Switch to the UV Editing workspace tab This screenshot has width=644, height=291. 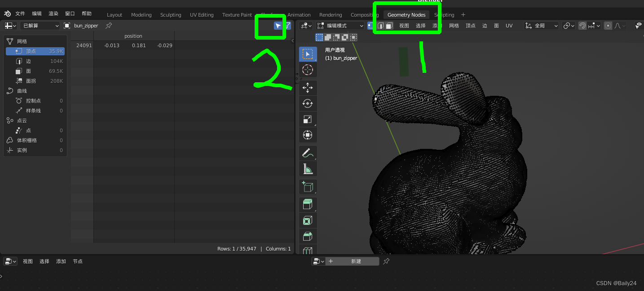pyautogui.click(x=202, y=15)
